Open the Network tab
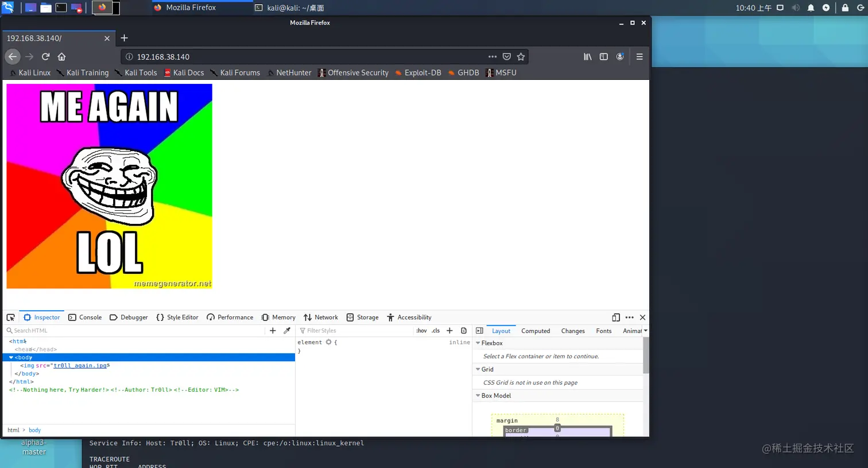Image resolution: width=868 pixels, height=468 pixels. (321, 317)
